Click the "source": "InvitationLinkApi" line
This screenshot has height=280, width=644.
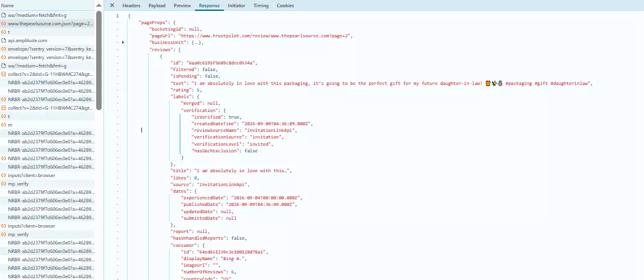point(210,184)
